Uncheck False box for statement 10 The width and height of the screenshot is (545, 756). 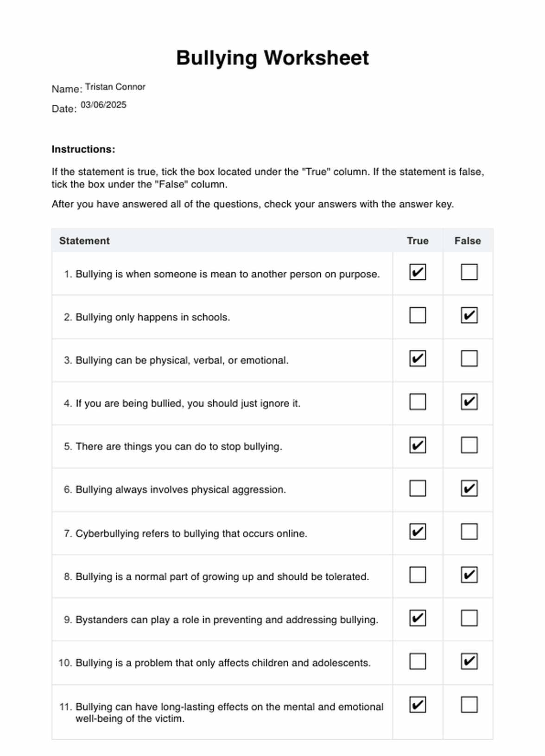point(469,661)
